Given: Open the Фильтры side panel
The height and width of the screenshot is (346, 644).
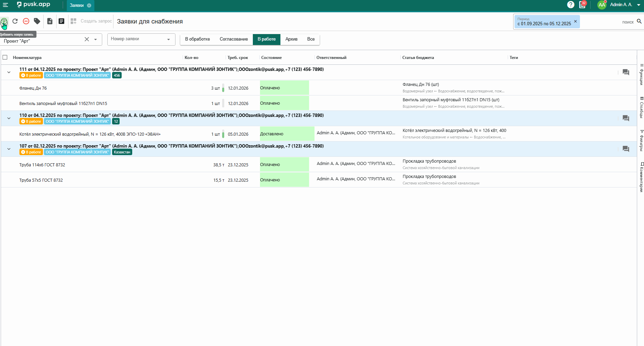Looking at the screenshot, I should (641, 140).
